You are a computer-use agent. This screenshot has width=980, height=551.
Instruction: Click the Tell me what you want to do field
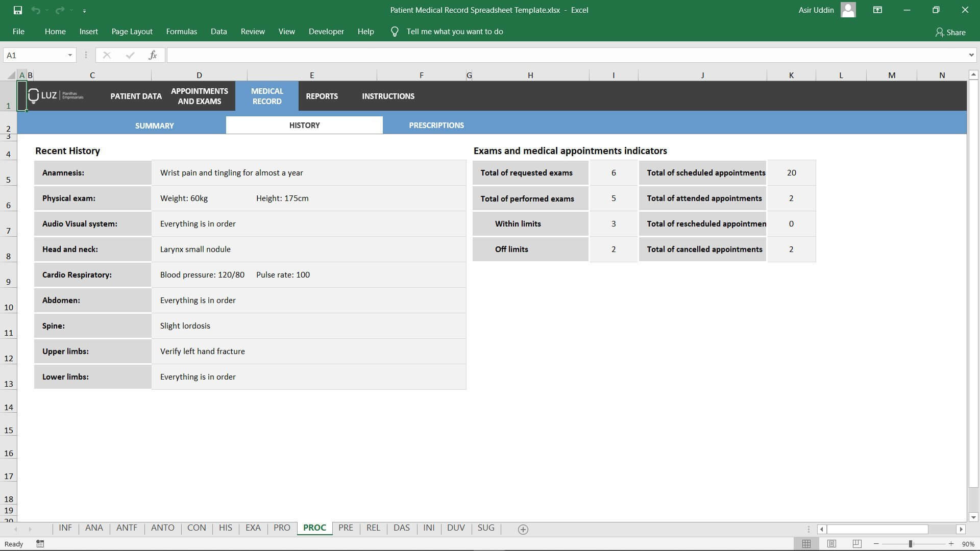pos(454,32)
